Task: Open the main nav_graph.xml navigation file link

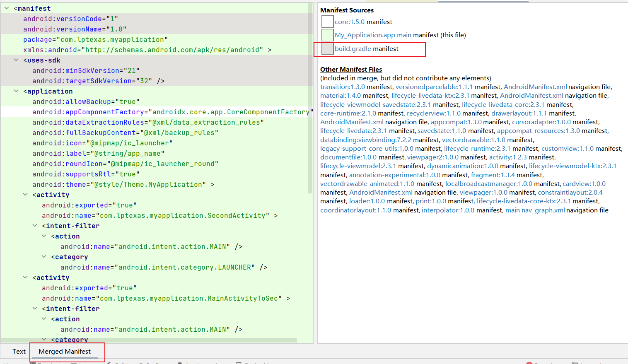Action: [535, 210]
